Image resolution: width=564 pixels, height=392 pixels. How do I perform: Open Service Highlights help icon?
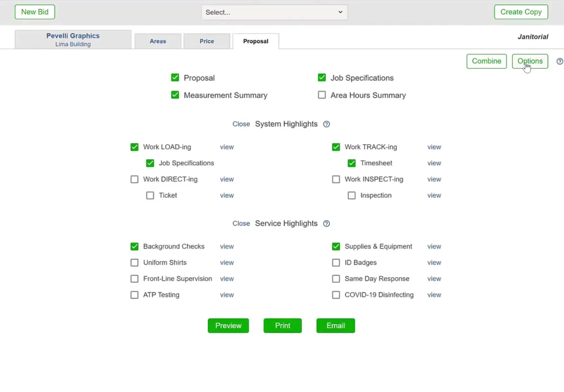click(326, 223)
